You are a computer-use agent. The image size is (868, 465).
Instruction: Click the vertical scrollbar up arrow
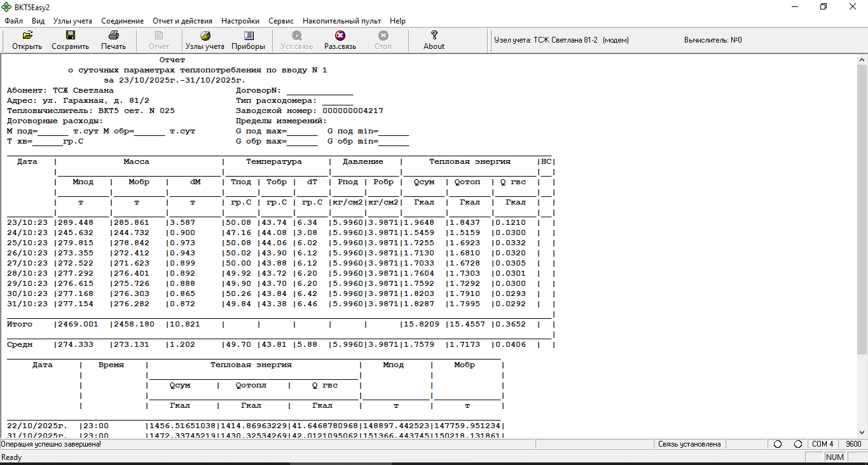862,60
